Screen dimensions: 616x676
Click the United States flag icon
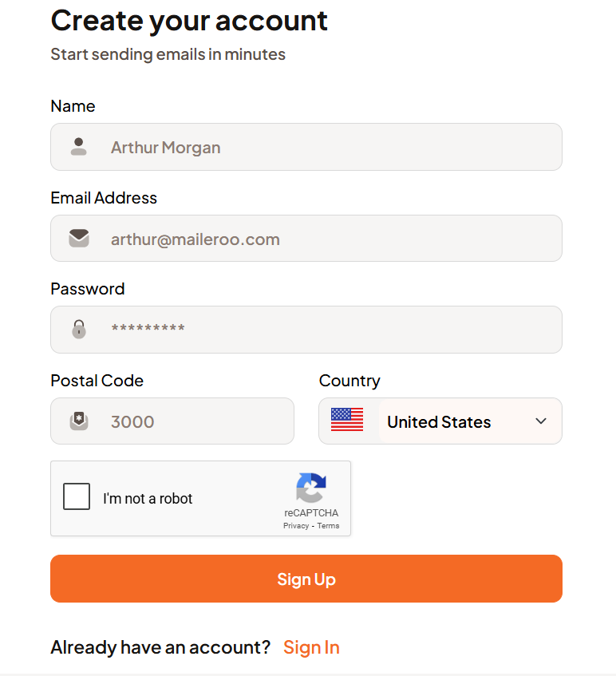[346, 421]
